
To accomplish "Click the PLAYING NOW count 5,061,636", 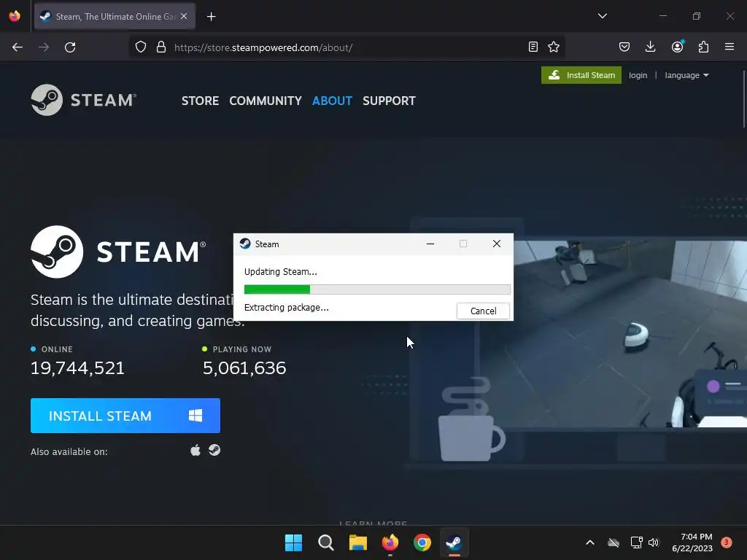I will coord(244,368).
